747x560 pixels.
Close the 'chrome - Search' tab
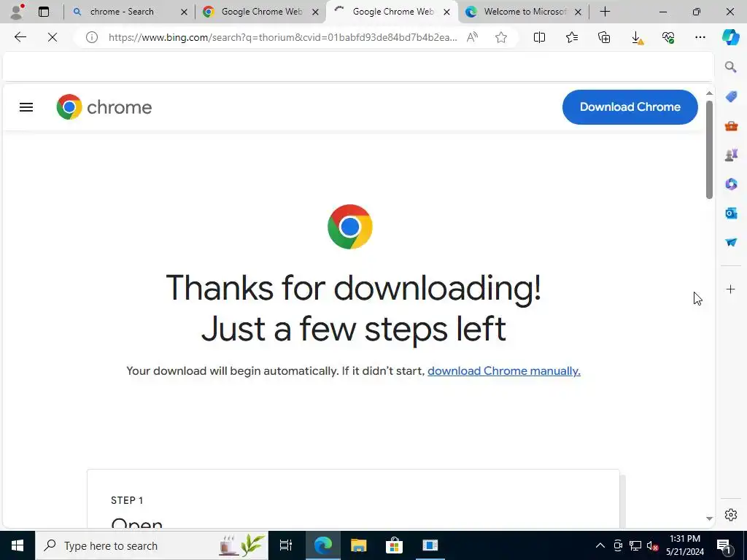tap(184, 12)
